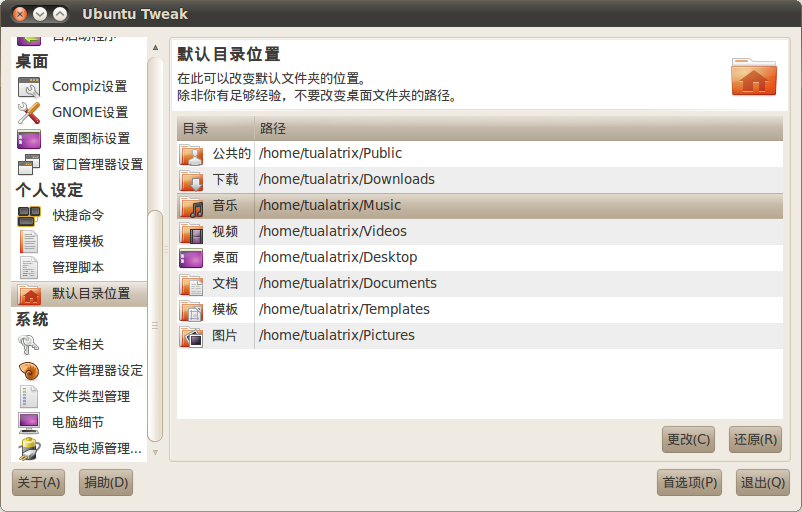Viewport: 802px width, 512px height.
Task: Click the 文档 directory name
Action: pyautogui.click(x=225, y=284)
